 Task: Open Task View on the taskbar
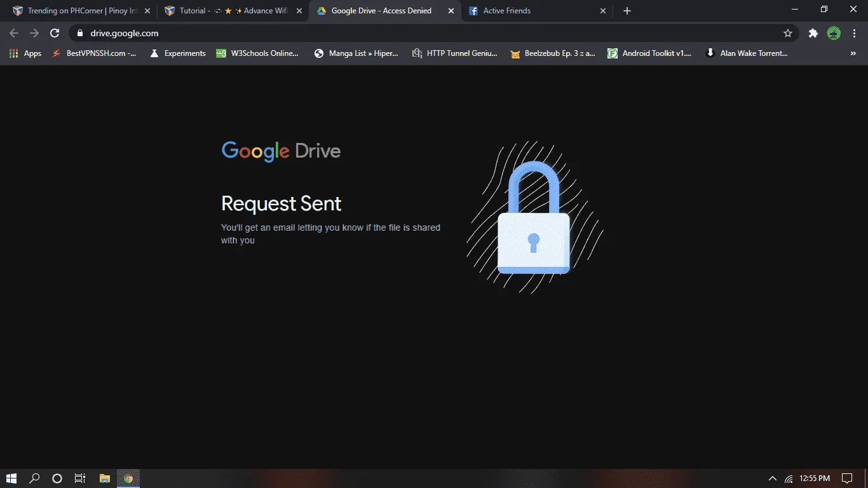click(x=80, y=478)
